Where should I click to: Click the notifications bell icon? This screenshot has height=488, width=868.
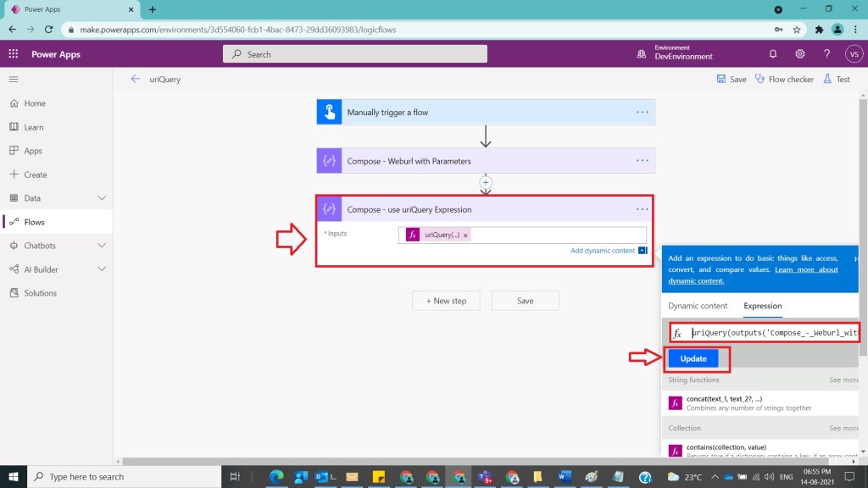click(x=773, y=54)
